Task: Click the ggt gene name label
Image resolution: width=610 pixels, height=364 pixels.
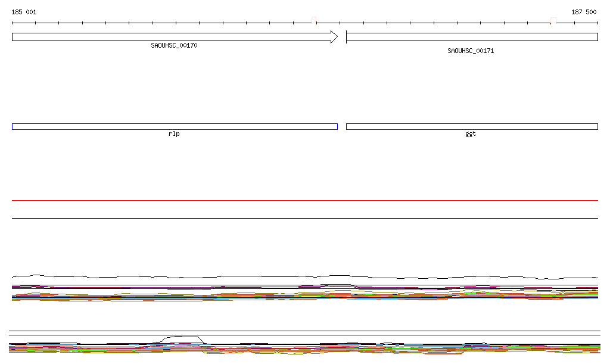Action: tap(471, 134)
